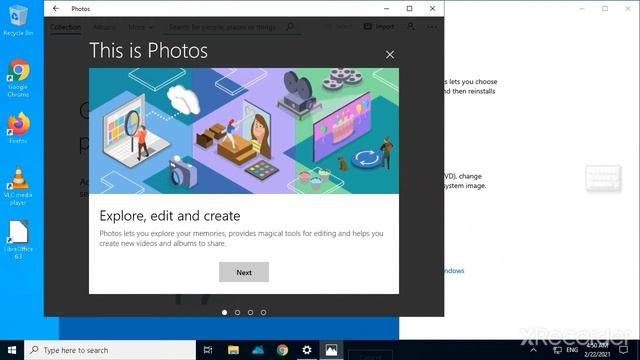
Task: Click the search magnifier icon in Photos
Action: (290, 27)
